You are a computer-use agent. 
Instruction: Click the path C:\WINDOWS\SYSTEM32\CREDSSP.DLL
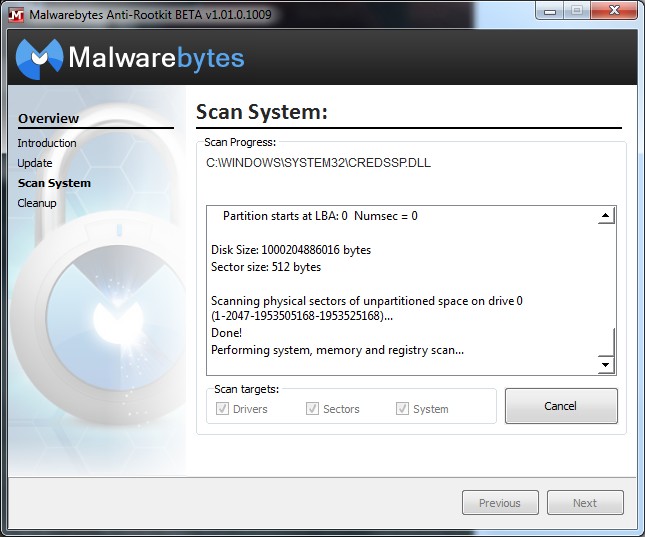[318, 163]
